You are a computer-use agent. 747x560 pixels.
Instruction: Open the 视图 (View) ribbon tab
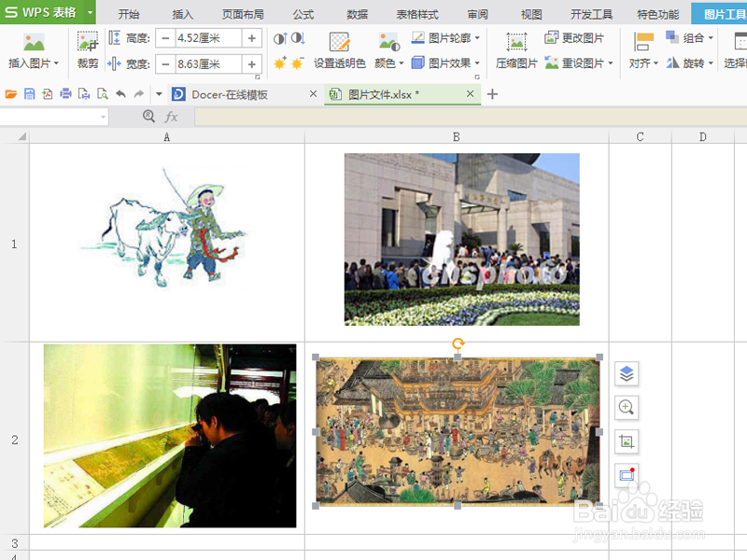click(531, 14)
